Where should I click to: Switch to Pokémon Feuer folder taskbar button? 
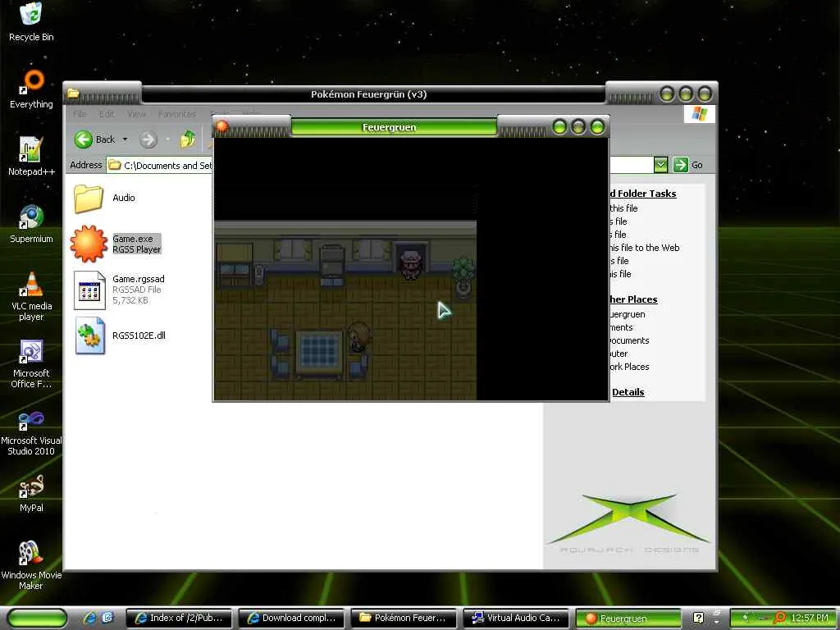[404, 619]
